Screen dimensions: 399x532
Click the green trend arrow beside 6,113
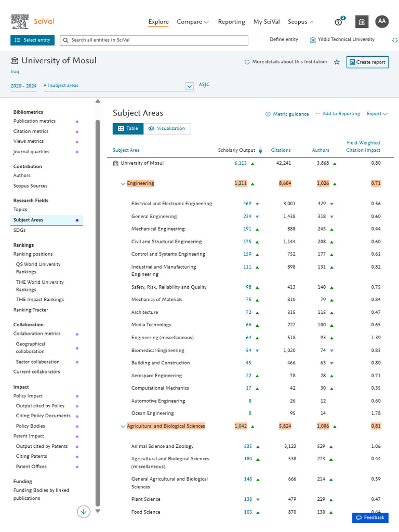click(x=252, y=164)
